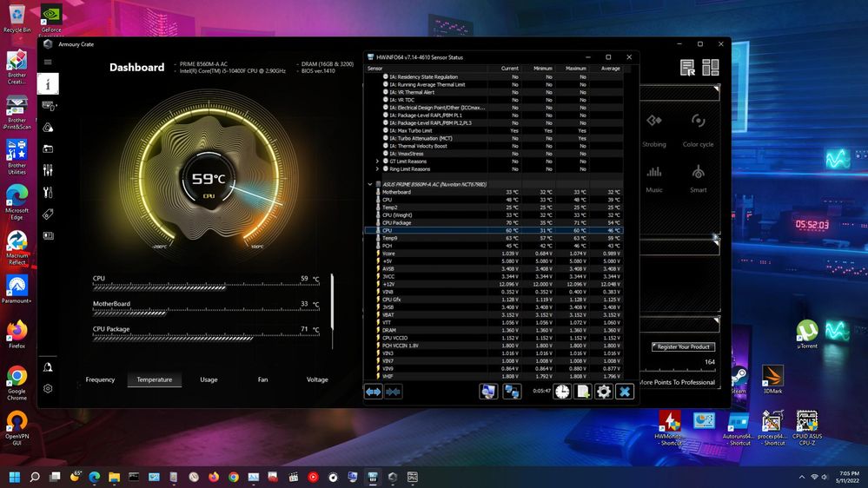Click HWiNFO remote monitor computer icon

[488, 391]
